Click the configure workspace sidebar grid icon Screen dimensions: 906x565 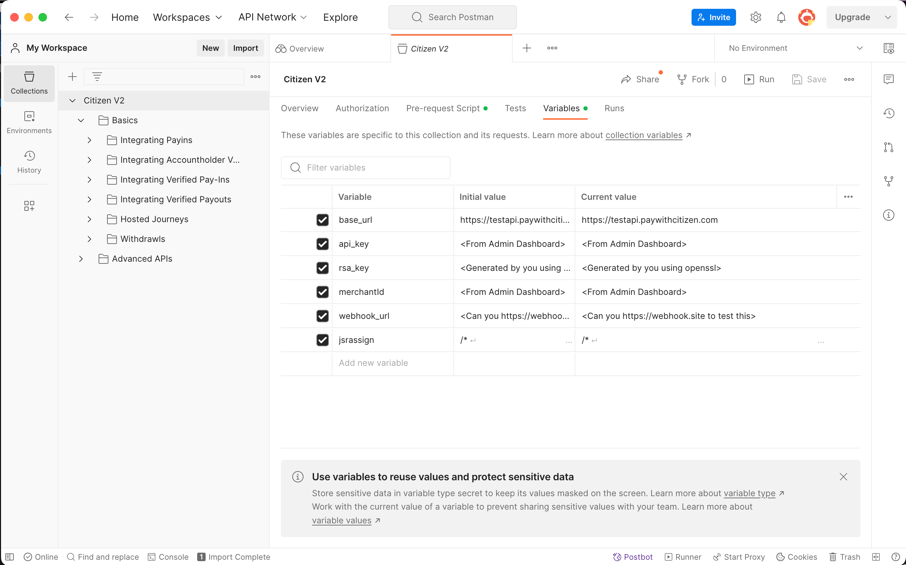click(x=29, y=206)
